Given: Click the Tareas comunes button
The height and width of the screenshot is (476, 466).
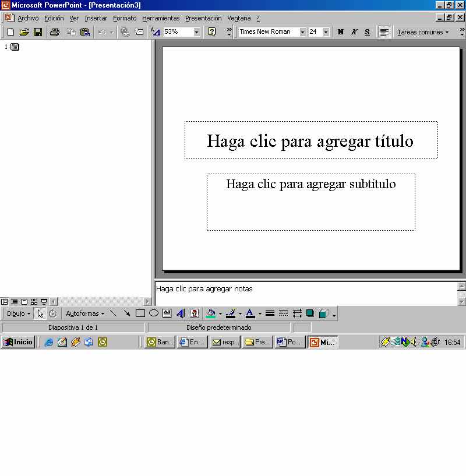Looking at the screenshot, I should coord(423,32).
